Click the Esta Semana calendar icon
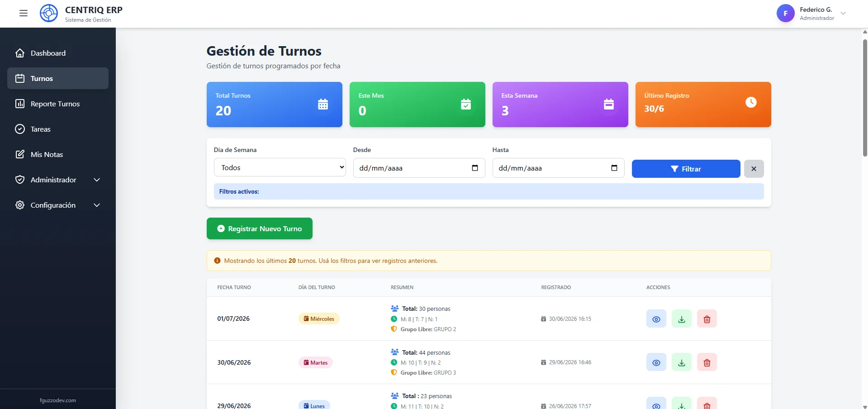 (609, 104)
